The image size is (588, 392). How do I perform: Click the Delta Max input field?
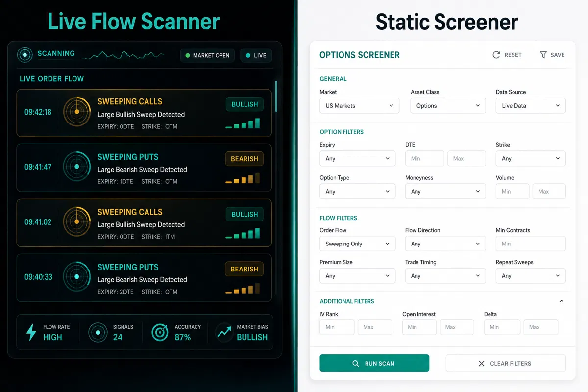coord(541,327)
